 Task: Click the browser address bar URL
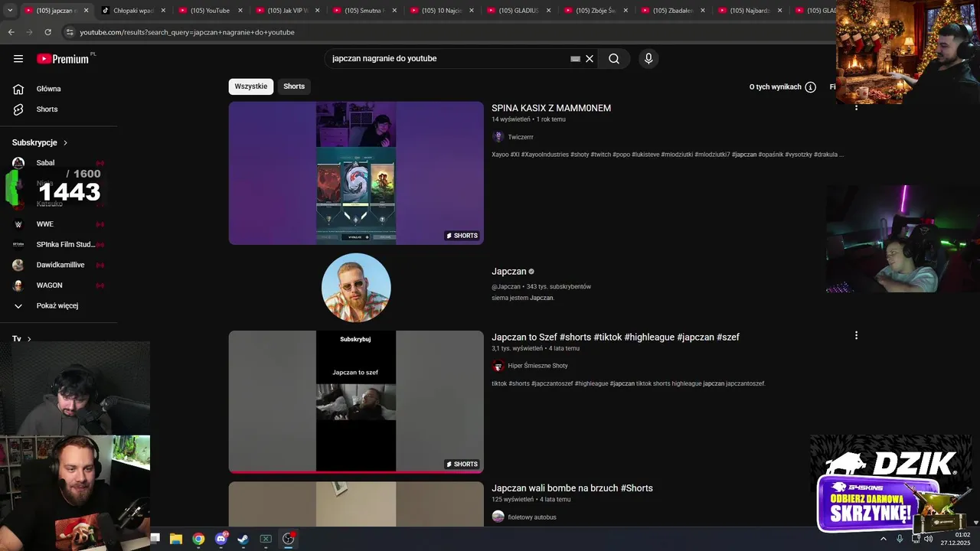(x=187, y=32)
